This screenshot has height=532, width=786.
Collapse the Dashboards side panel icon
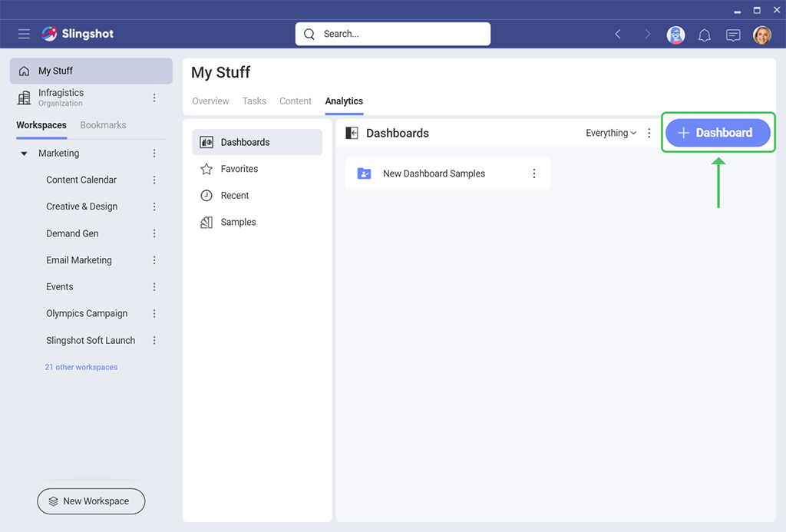tap(352, 133)
